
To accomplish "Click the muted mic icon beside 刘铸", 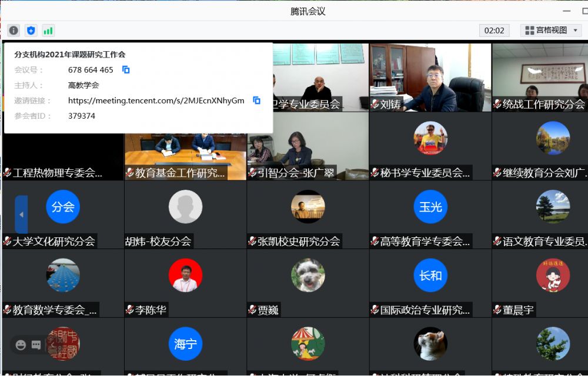I will click(375, 105).
